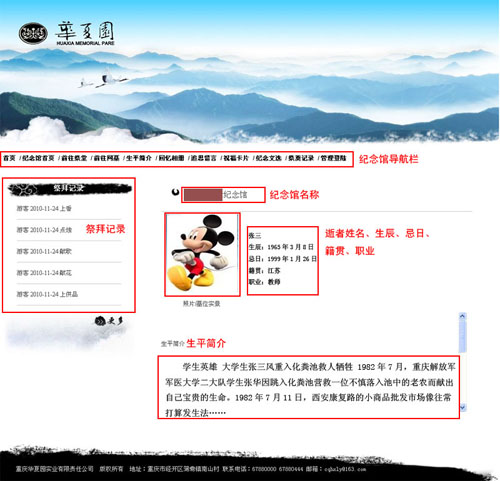
Task: Go to 纪念馆首页 in navigation bar
Action: [38, 158]
